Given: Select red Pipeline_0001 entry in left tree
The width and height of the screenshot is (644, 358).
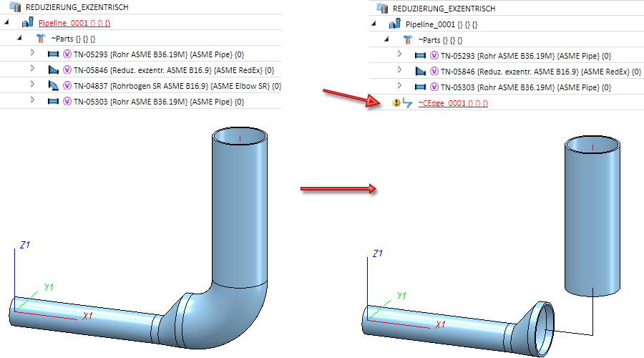Looking at the screenshot, I should tap(74, 23).
